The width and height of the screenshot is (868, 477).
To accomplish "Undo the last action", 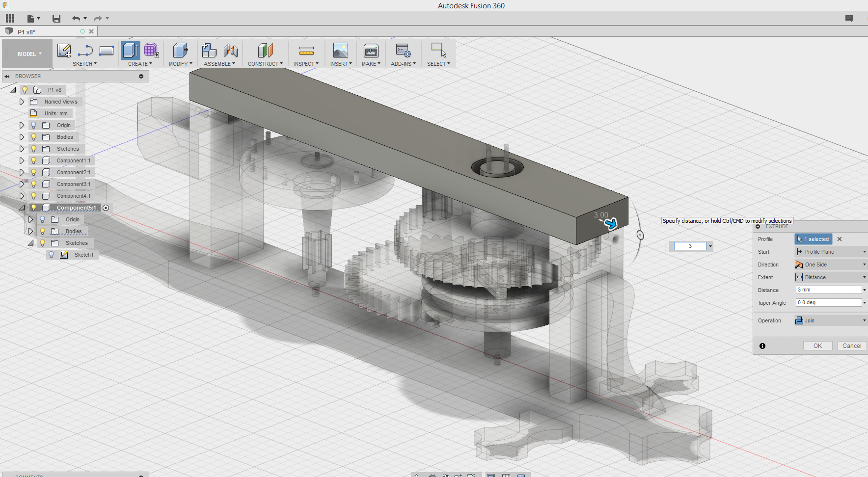I will coord(76,19).
